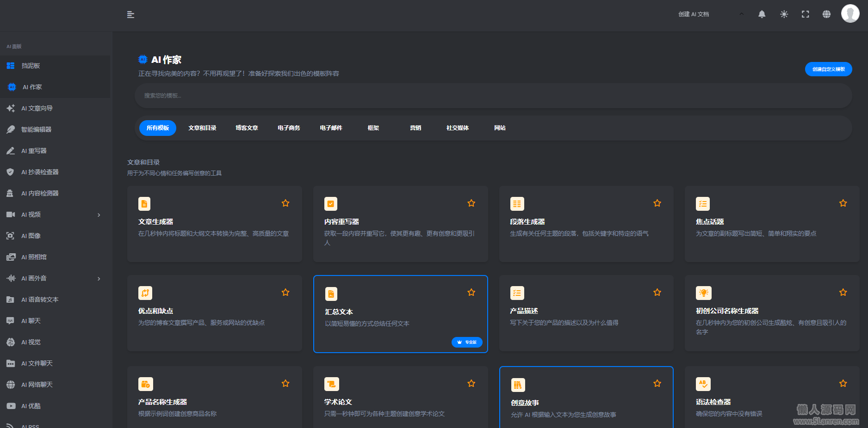Favorite the 文章生成器 template with star
This screenshot has height=428, width=868.
pos(285,203)
